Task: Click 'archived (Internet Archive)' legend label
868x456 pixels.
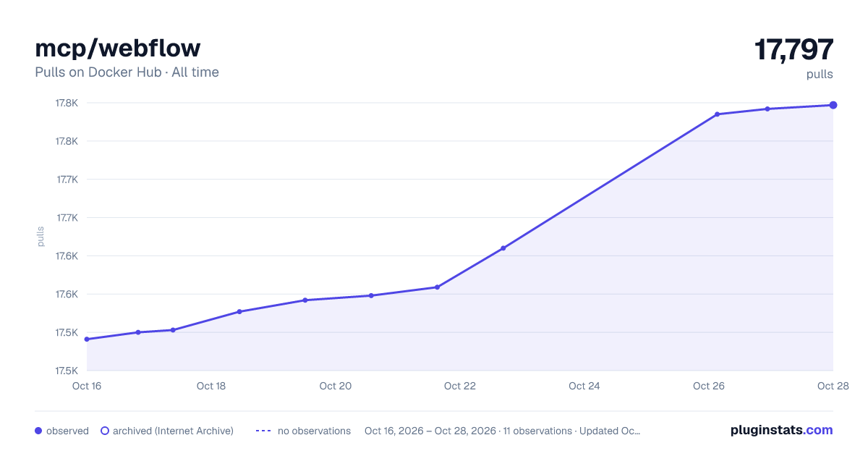Action: click(173, 431)
